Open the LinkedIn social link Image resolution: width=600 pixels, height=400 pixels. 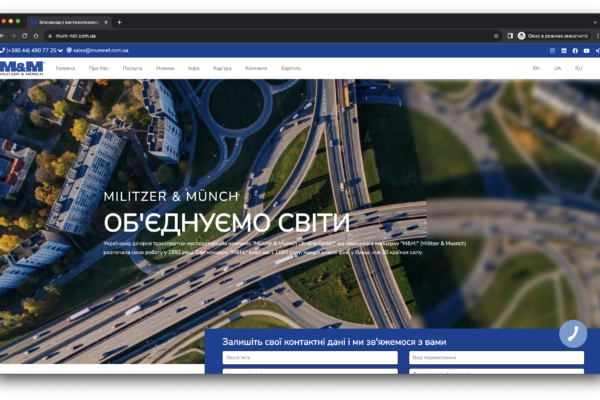(564, 50)
